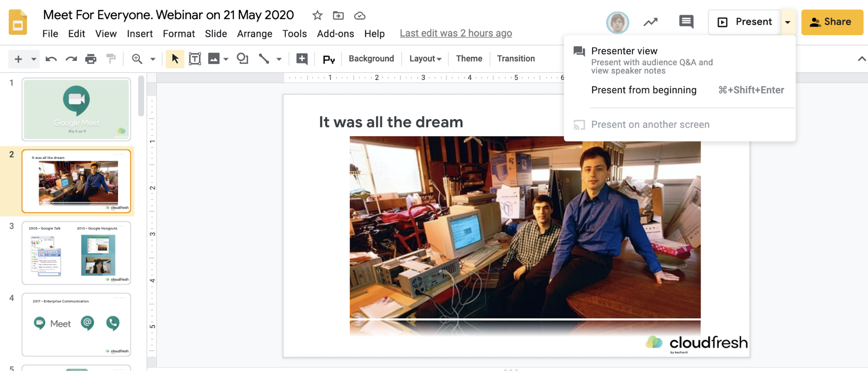Viewport: 868px width, 371px height.
Task: Open the input tools Py icon
Action: [329, 59]
